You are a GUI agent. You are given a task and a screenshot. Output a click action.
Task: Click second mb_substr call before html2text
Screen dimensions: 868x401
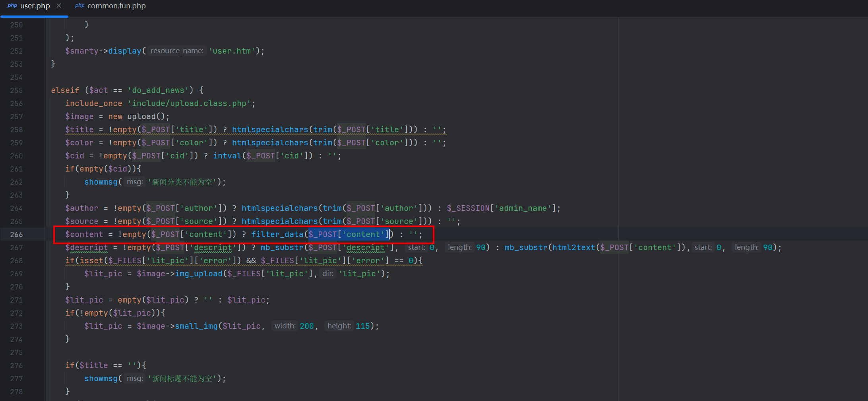tap(526, 248)
